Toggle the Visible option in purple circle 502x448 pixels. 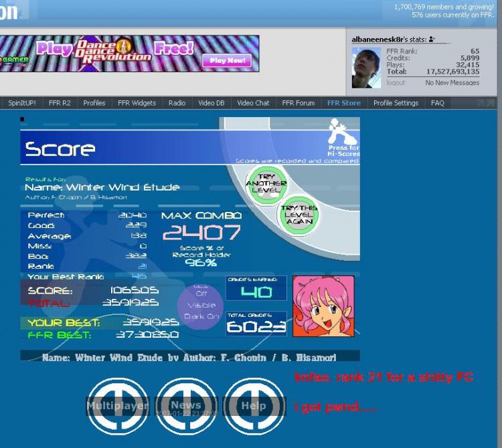[201, 305]
